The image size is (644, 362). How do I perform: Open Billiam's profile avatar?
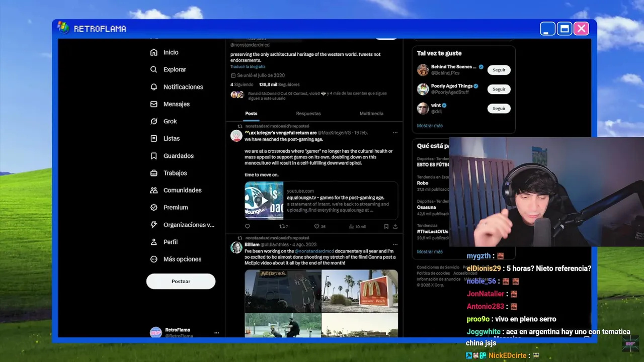click(x=236, y=247)
